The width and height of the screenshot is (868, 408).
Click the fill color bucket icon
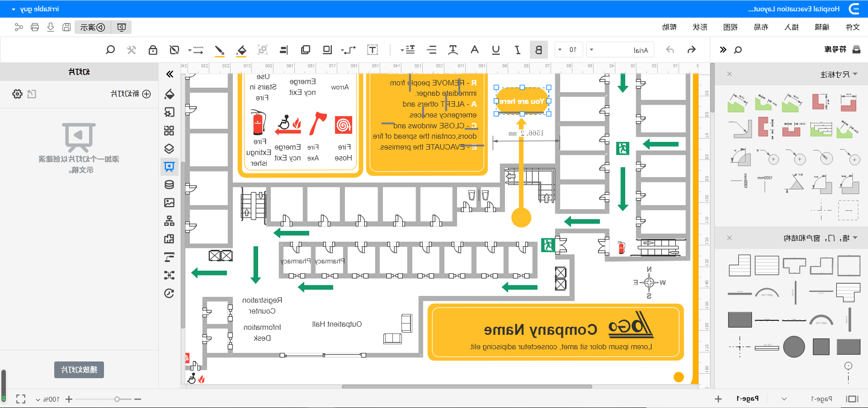click(x=241, y=50)
